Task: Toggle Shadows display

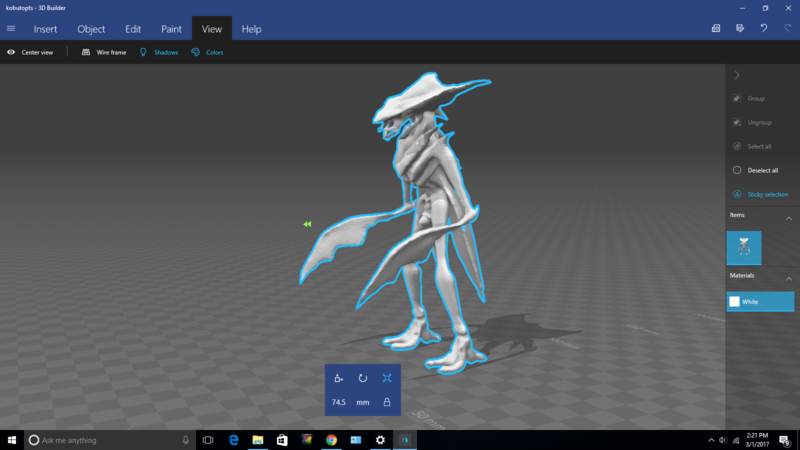Action: (159, 52)
